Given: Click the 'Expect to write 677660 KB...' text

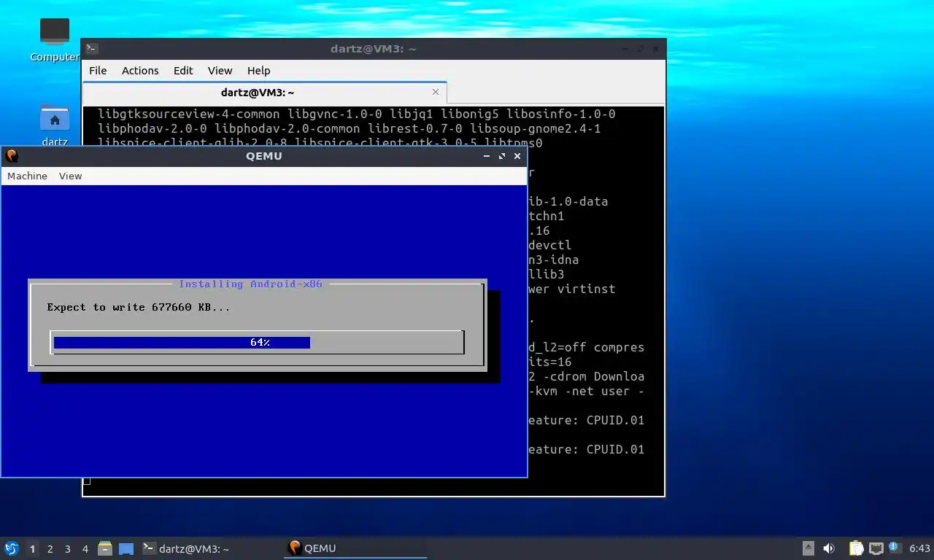Looking at the screenshot, I should tap(139, 307).
